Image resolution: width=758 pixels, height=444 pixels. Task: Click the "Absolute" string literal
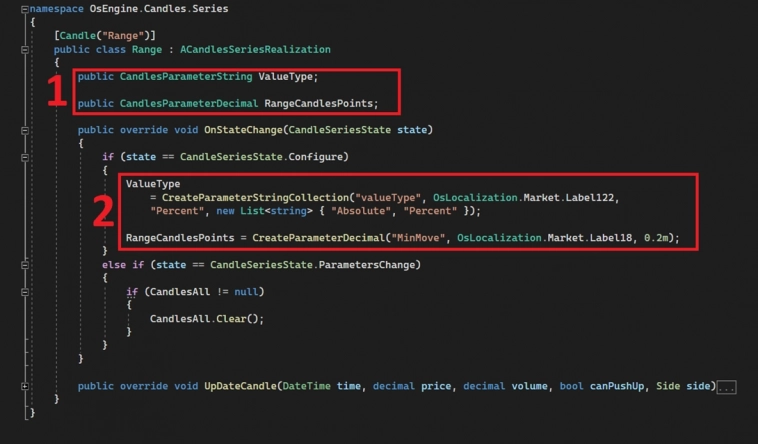click(x=361, y=211)
